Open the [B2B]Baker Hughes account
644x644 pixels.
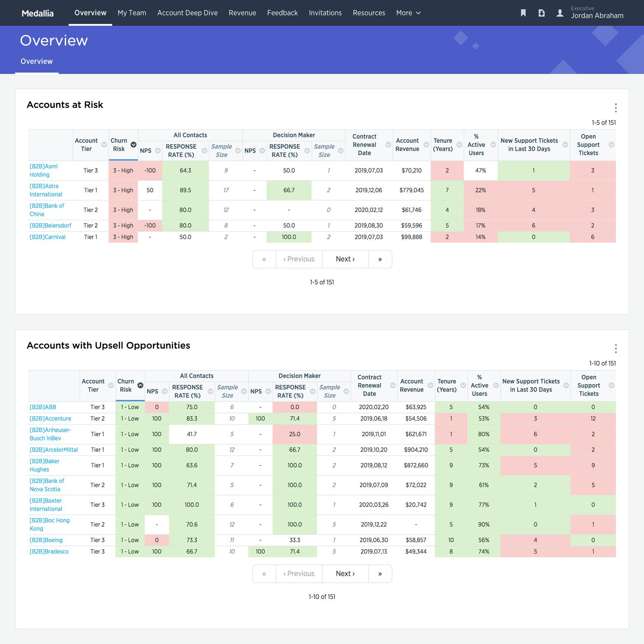click(x=45, y=466)
